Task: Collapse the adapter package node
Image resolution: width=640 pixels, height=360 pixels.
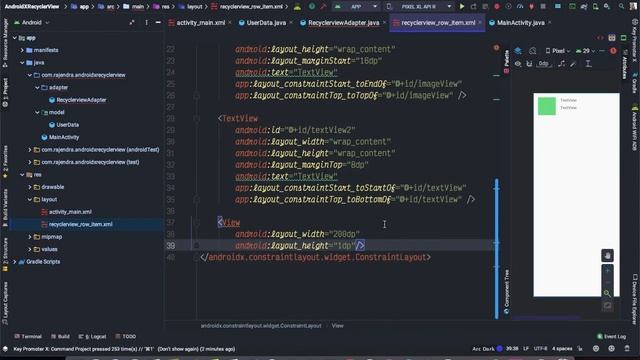Action: pos(37,88)
